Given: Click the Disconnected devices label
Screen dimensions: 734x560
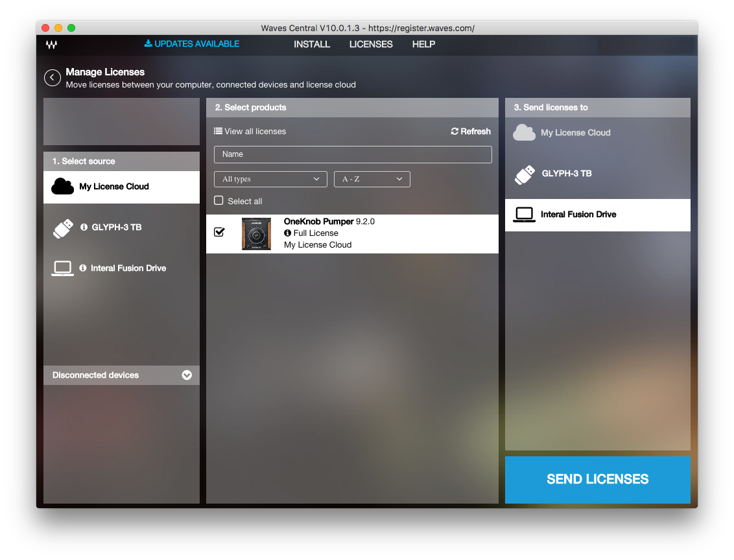Looking at the screenshot, I should (x=95, y=375).
